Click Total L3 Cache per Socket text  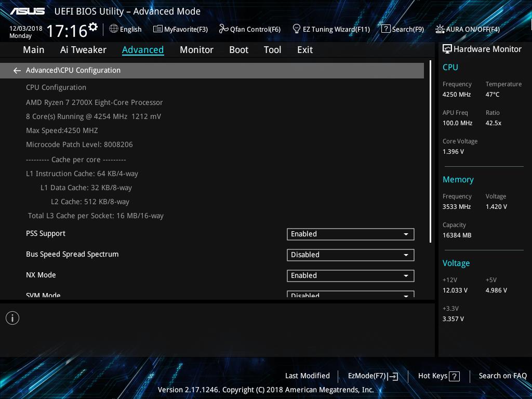pos(96,216)
